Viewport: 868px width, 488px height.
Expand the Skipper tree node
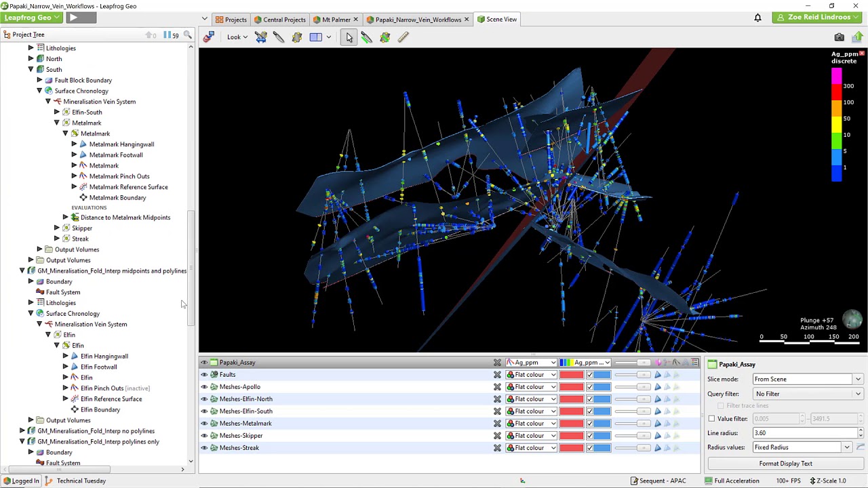pyautogui.click(x=57, y=228)
